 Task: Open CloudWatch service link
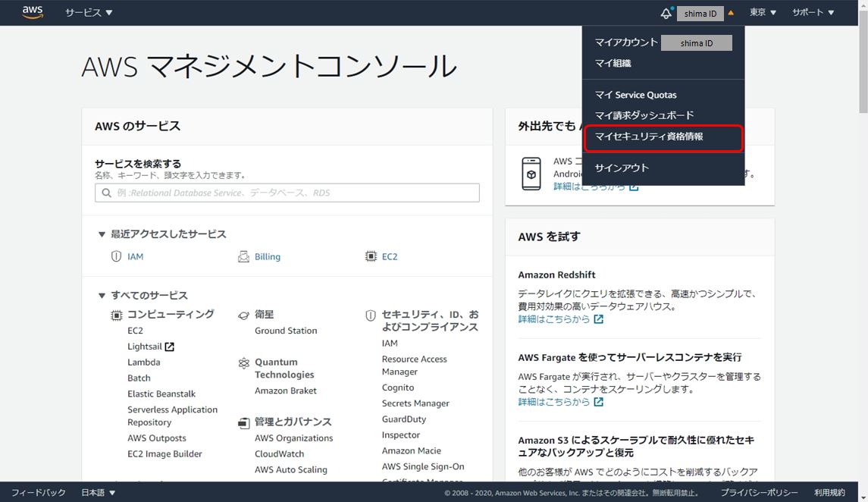pyautogui.click(x=280, y=454)
